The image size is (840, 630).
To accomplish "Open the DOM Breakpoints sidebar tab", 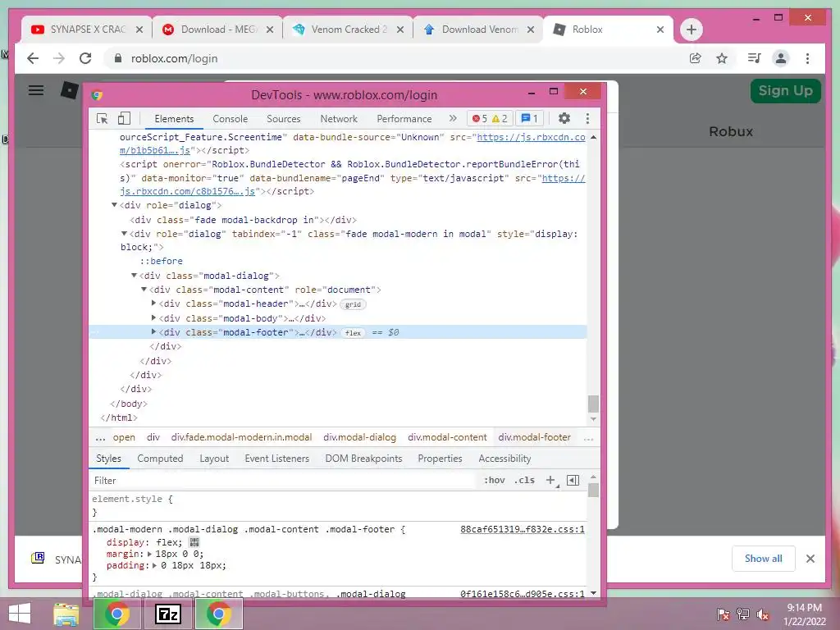I will coord(363,459).
